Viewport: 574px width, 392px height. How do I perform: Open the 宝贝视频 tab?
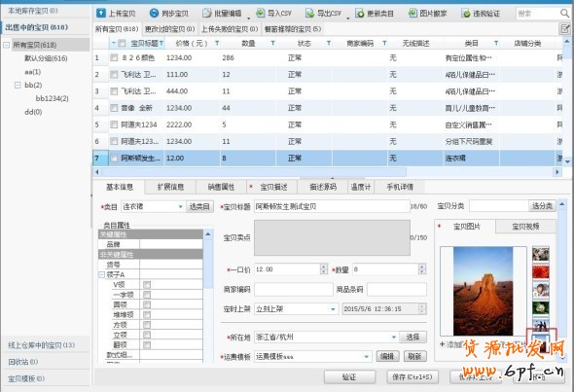(x=525, y=227)
